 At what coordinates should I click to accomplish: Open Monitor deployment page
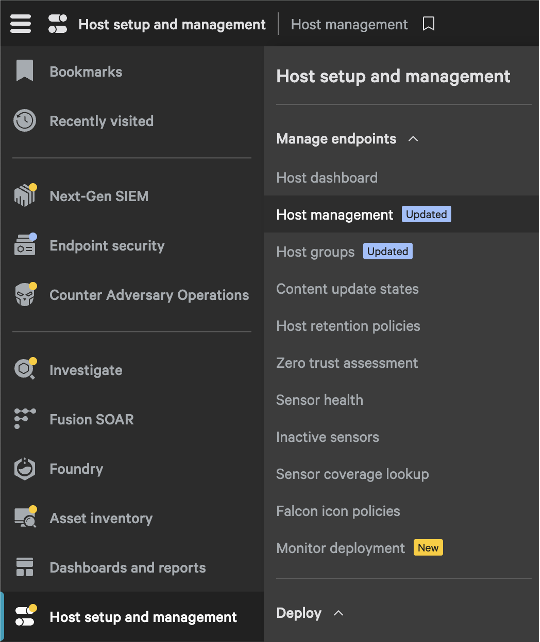[x=340, y=548]
